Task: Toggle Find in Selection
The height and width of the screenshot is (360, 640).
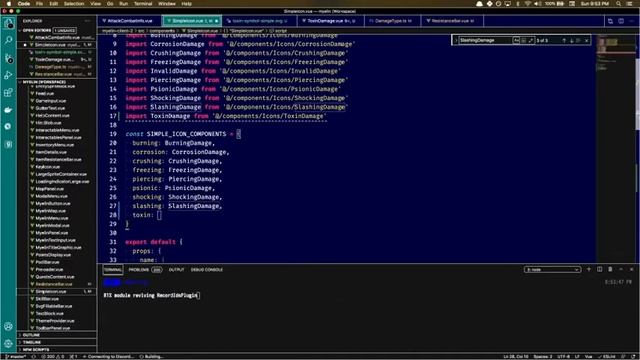Action: click(x=579, y=40)
